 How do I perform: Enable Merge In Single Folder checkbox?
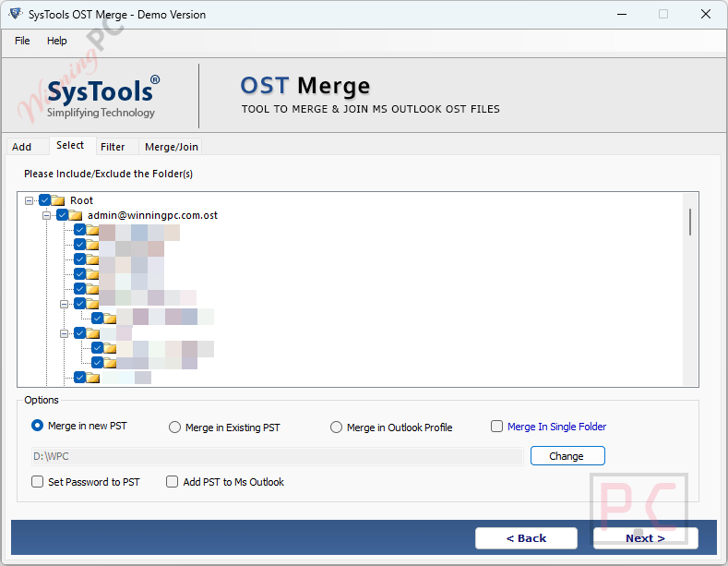point(496,427)
